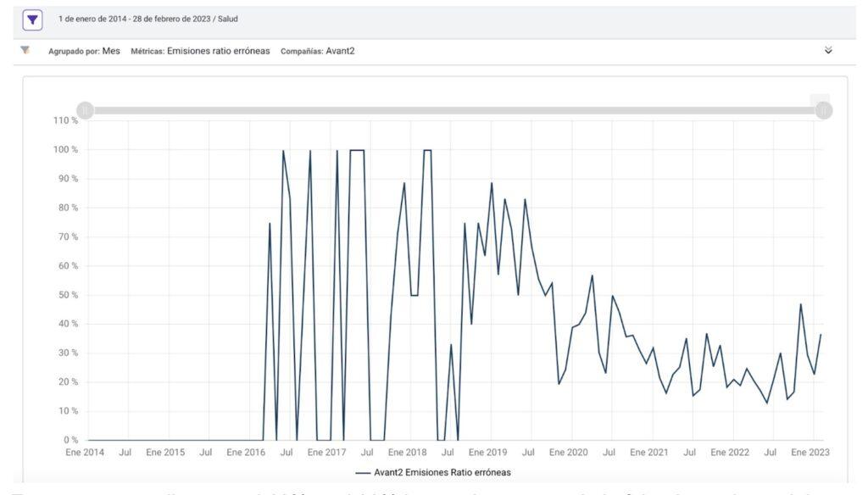Click the Ene 2017 x-axis label
This screenshot has width=868, height=495.
point(326,453)
